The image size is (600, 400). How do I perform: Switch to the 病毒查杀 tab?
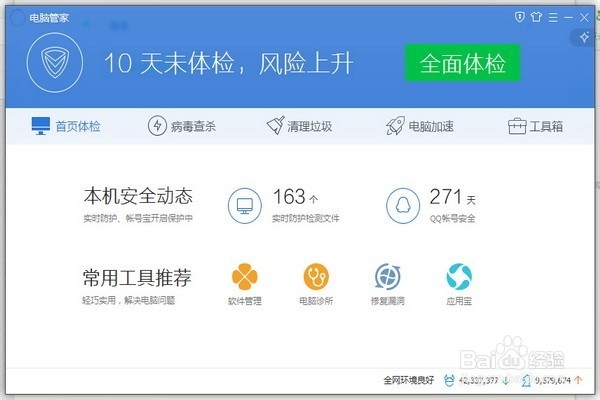(x=182, y=126)
